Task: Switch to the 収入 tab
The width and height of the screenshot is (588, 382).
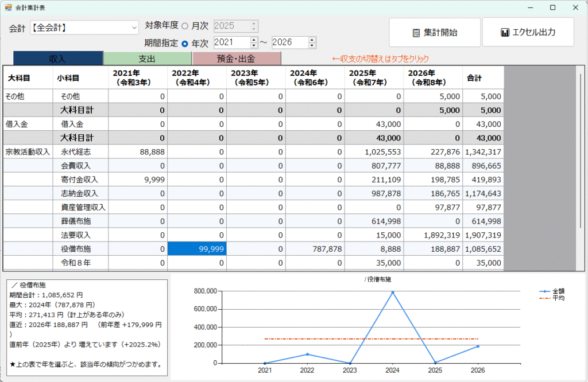Action: [57, 59]
